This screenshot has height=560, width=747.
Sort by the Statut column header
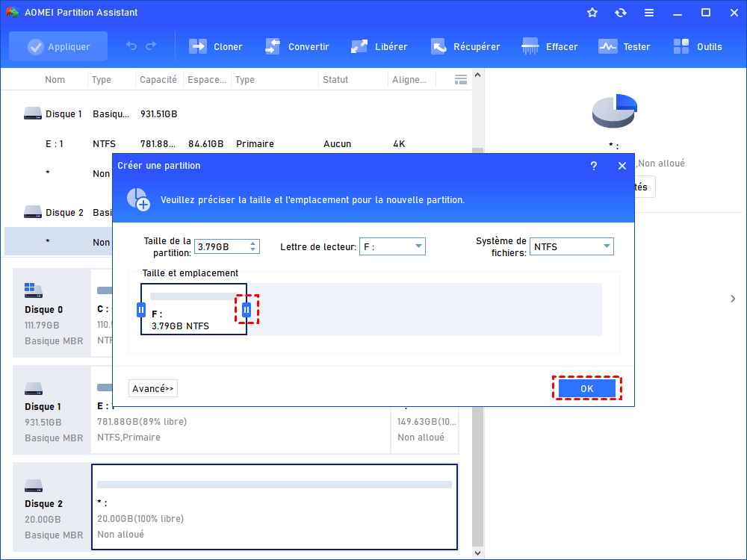tap(335, 80)
